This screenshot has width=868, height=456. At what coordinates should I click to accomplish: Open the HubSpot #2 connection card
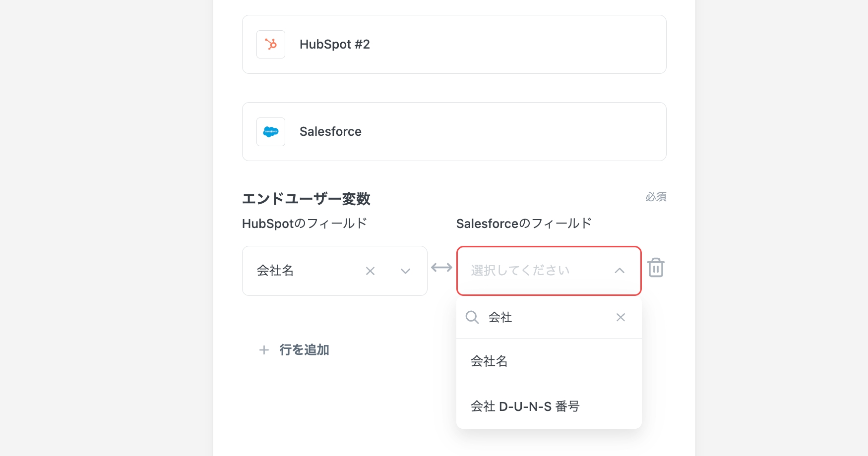point(454,45)
